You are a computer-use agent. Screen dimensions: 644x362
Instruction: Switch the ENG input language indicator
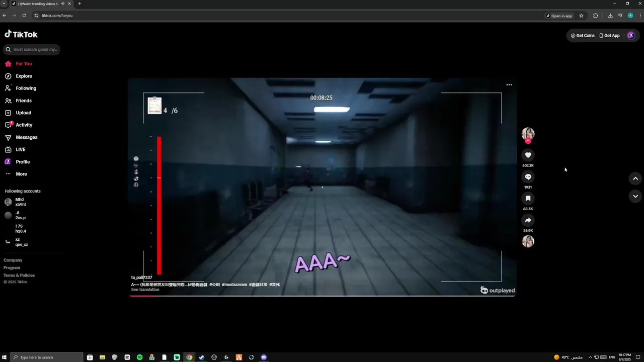[612, 357]
